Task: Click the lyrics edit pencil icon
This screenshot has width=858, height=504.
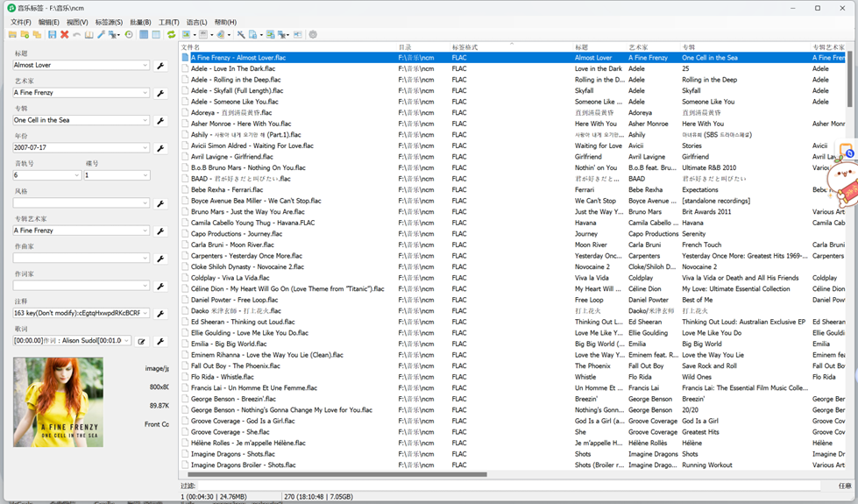Action: [x=141, y=341]
